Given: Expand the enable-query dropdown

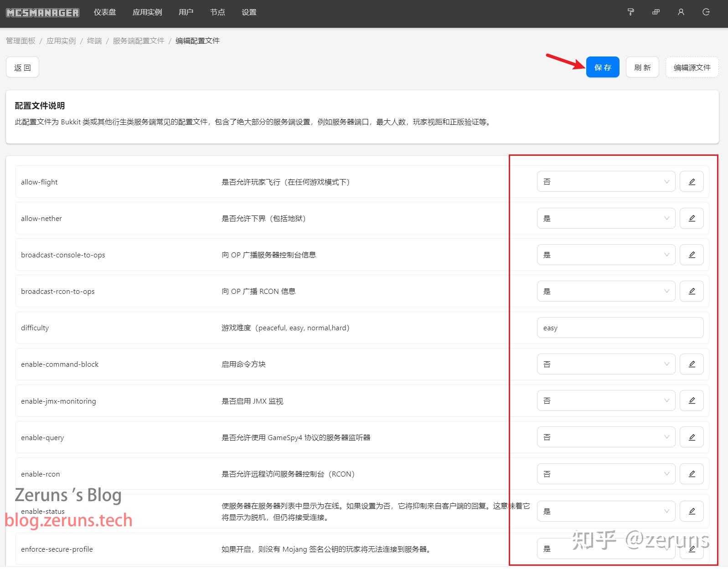Looking at the screenshot, I should (x=606, y=437).
